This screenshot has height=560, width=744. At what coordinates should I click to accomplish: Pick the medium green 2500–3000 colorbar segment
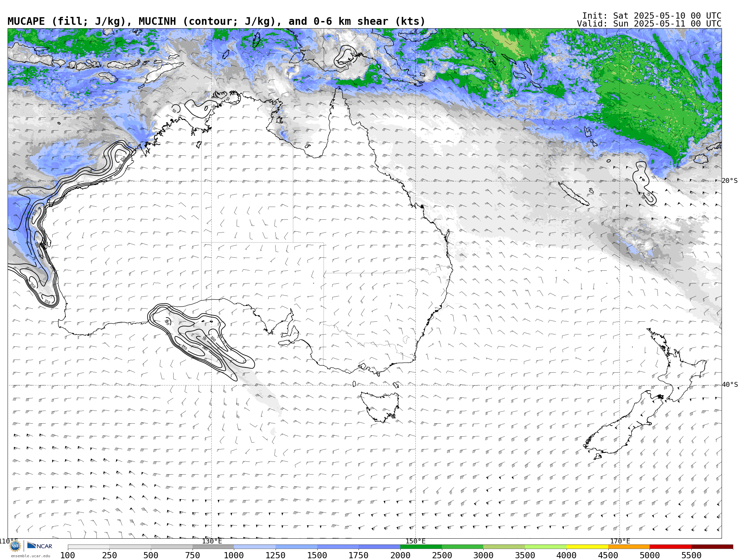[x=463, y=547]
